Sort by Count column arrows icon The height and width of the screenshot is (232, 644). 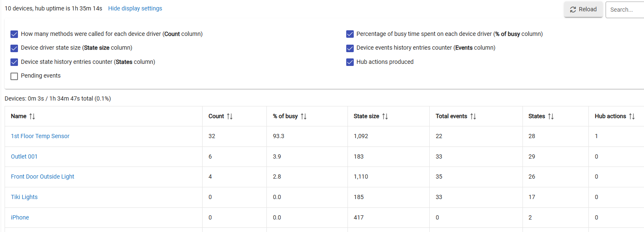(x=230, y=116)
